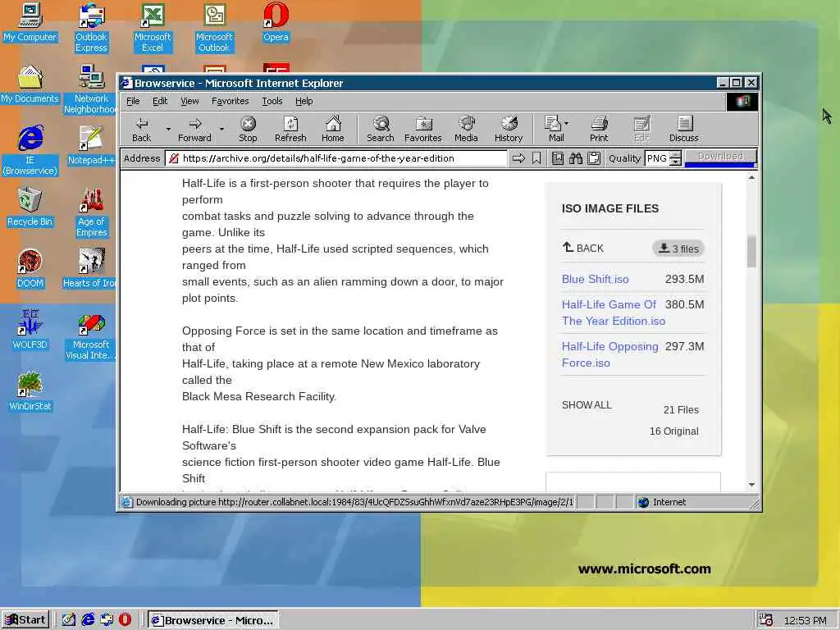Open Half-Life Game Of The Year Edition.iso link
Screen dimensions: 840x630
click(x=614, y=313)
